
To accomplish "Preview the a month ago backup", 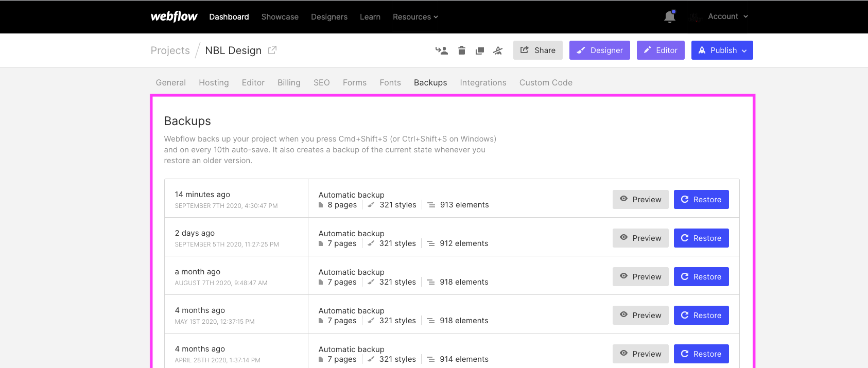I will pyautogui.click(x=640, y=277).
